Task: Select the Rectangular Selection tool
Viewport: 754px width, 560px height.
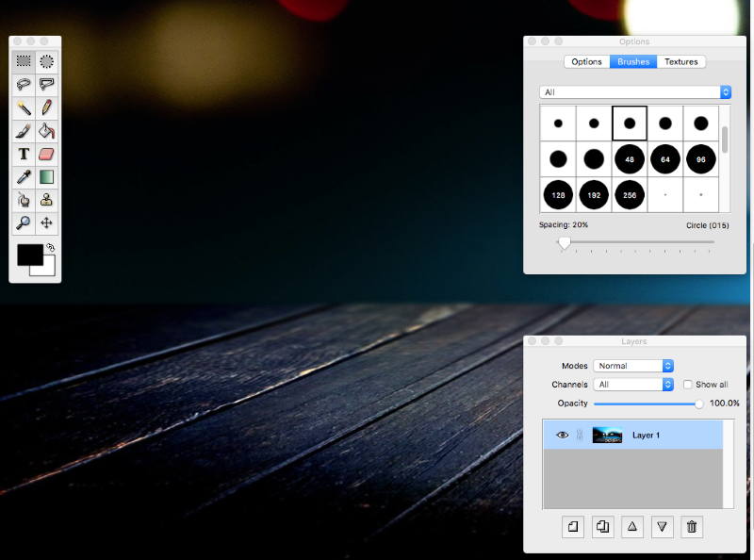Action: (x=24, y=61)
